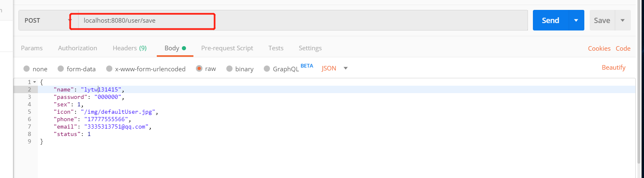This screenshot has width=644, height=178.
Task: Select the form-data radio option
Action: (61, 69)
